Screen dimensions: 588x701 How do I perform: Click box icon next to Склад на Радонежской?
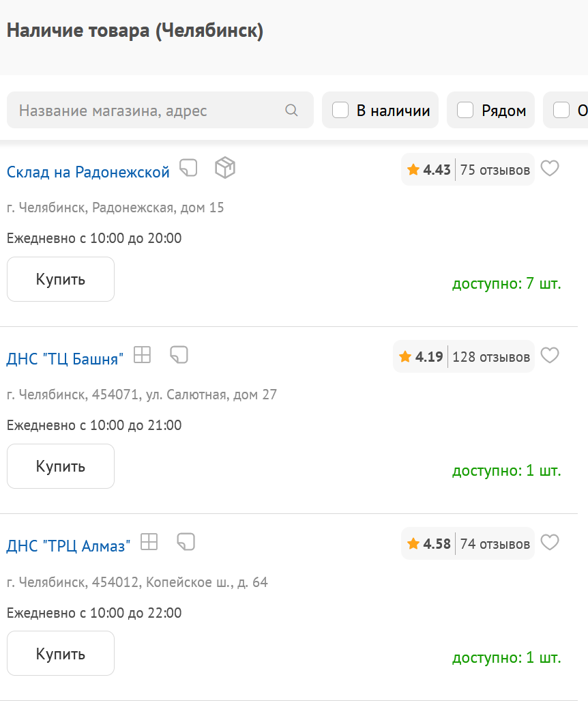(x=225, y=167)
